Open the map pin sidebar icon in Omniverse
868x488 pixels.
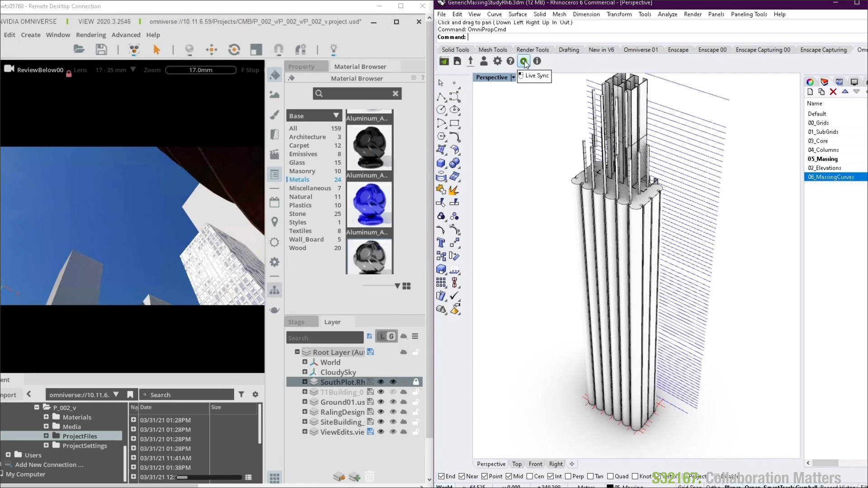pos(274,222)
